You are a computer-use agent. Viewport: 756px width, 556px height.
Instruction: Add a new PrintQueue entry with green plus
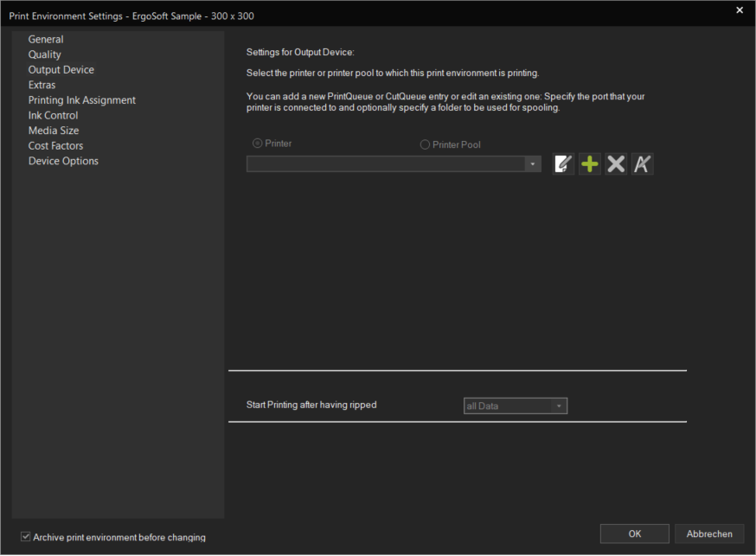590,164
